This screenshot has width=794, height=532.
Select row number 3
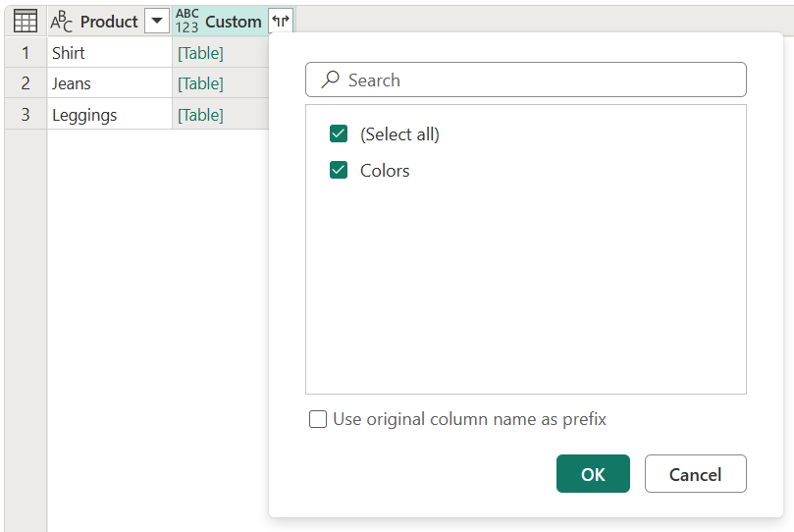pyautogui.click(x=26, y=115)
